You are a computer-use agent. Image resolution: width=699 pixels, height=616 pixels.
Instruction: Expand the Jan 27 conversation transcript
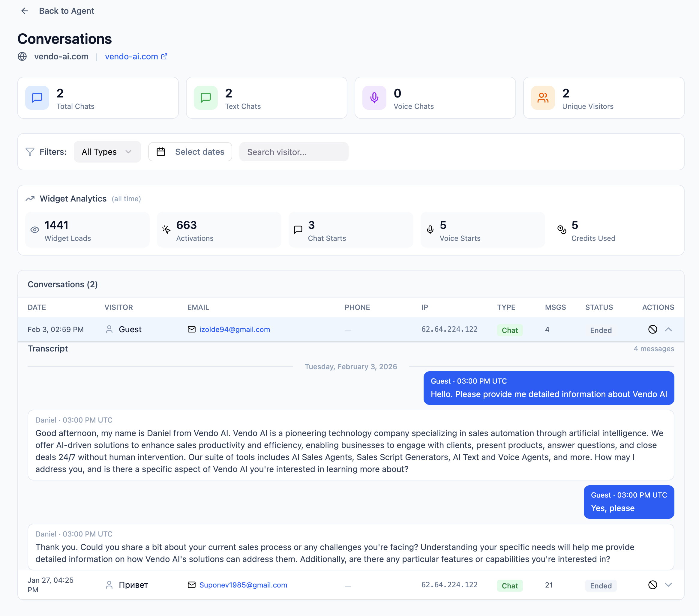coord(669,585)
